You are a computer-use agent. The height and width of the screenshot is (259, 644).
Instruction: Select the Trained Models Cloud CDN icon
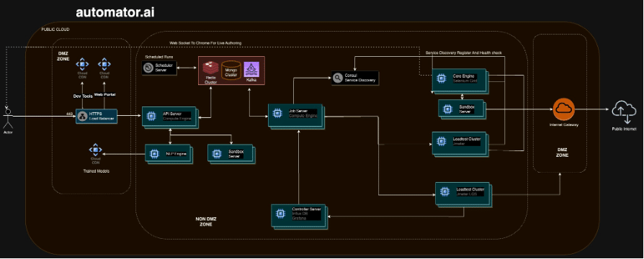(95, 150)
